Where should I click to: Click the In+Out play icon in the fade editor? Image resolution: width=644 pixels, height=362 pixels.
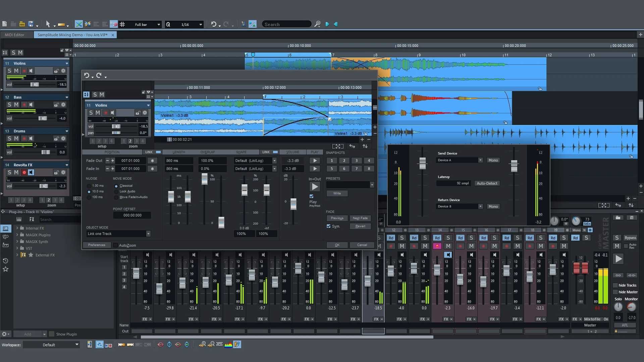(x=315, y=187)
